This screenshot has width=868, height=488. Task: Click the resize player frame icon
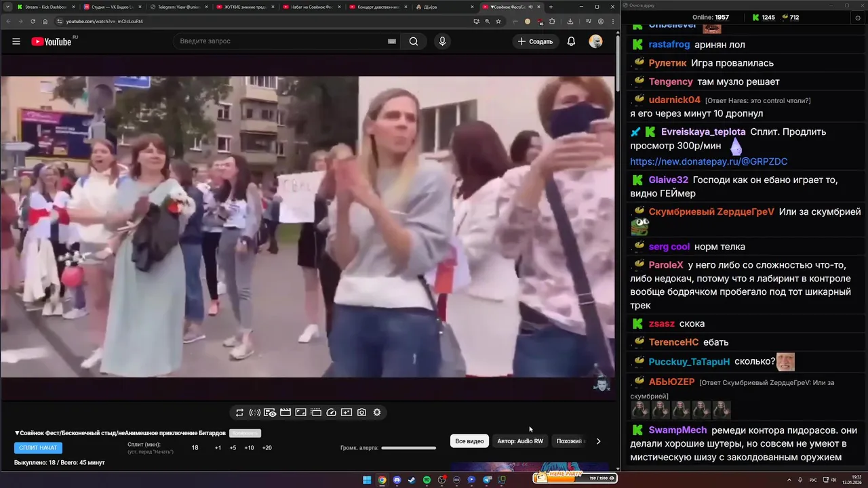pos(300,412)
